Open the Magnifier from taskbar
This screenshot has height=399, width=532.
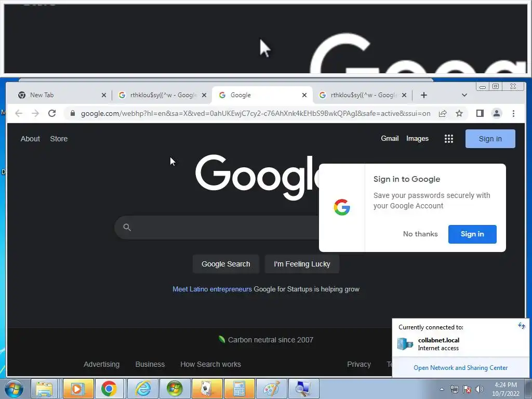303,389
